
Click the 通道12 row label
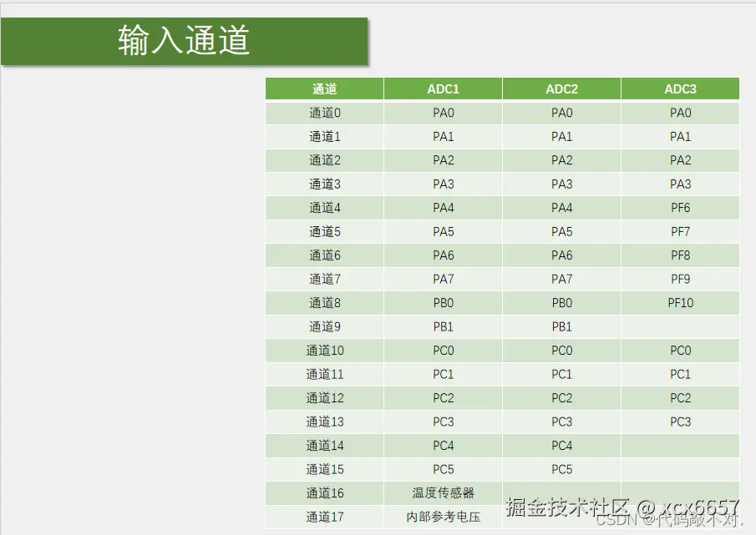click(x=324, y=398)
